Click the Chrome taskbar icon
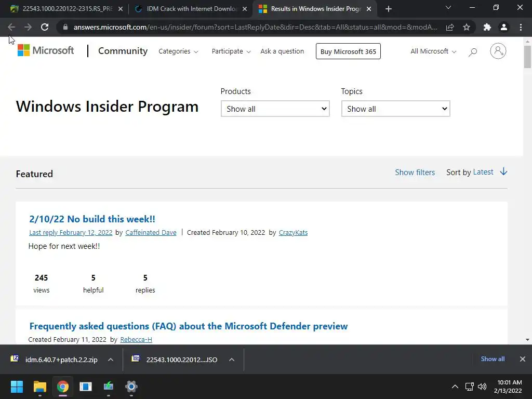 click(x=63, y=387)
